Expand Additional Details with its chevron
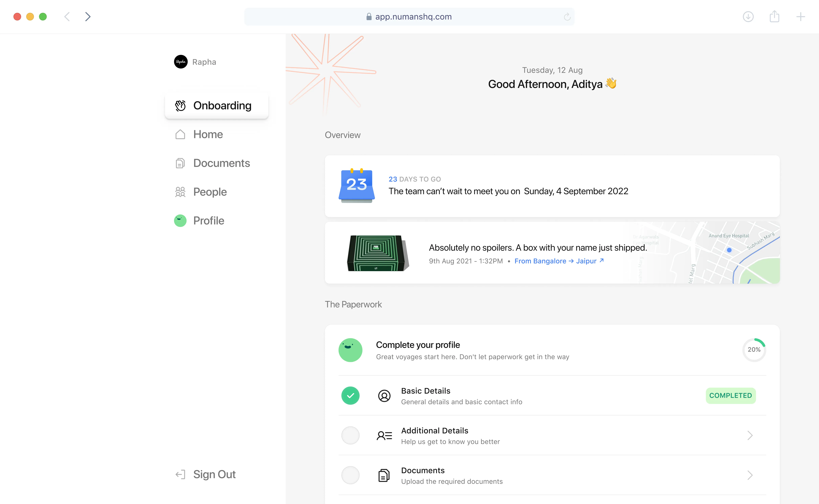The image size is (819, 504). click(x=750, y=435)
